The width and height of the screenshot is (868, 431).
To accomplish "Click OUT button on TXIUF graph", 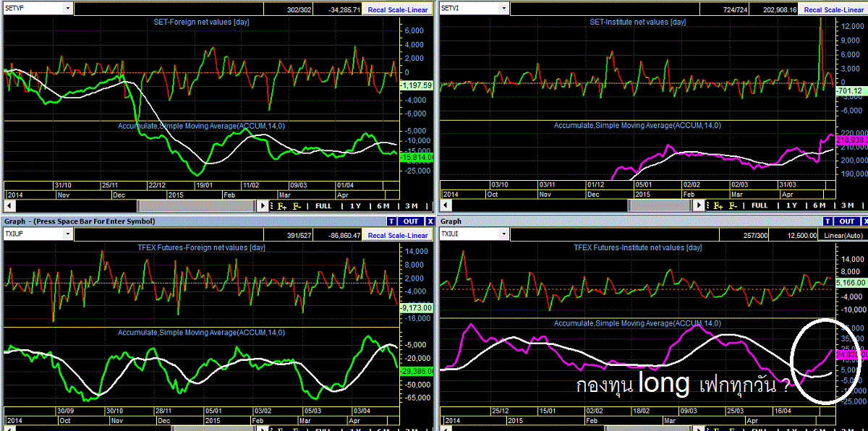I will coord(411,221).
